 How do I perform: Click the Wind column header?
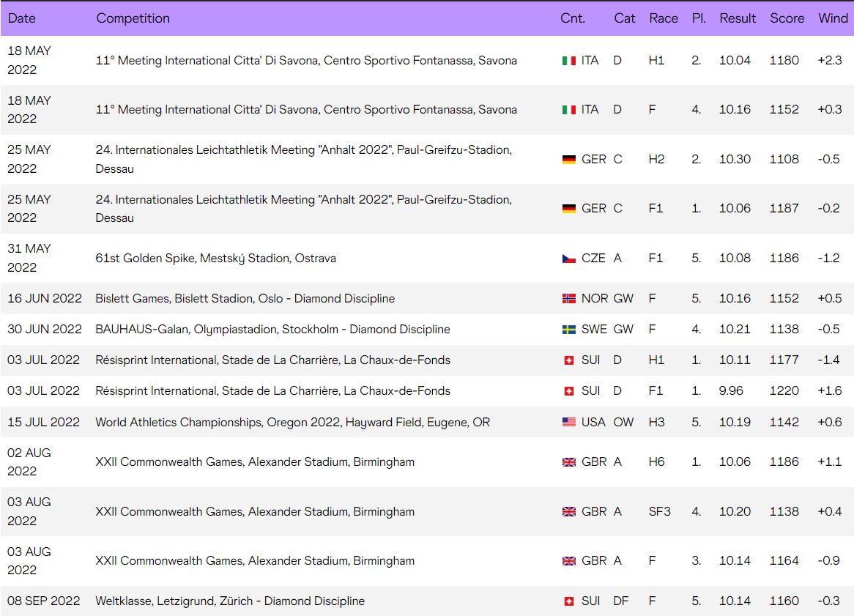(x=833, y=18)
